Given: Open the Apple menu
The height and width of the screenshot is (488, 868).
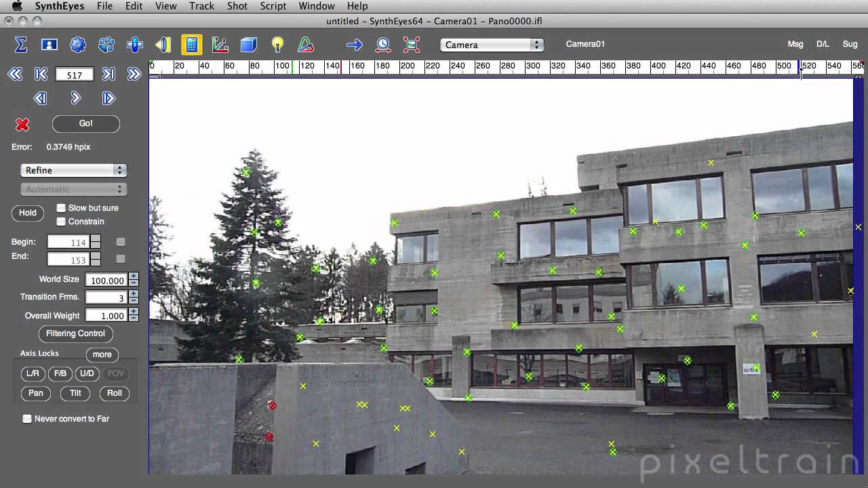Looking at the screenshot, I should point(17,6).
